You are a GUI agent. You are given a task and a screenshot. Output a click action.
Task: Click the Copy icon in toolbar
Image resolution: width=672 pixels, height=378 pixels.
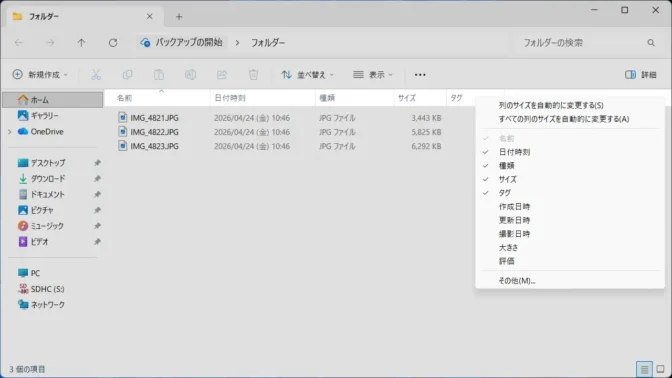pos(127,75)
